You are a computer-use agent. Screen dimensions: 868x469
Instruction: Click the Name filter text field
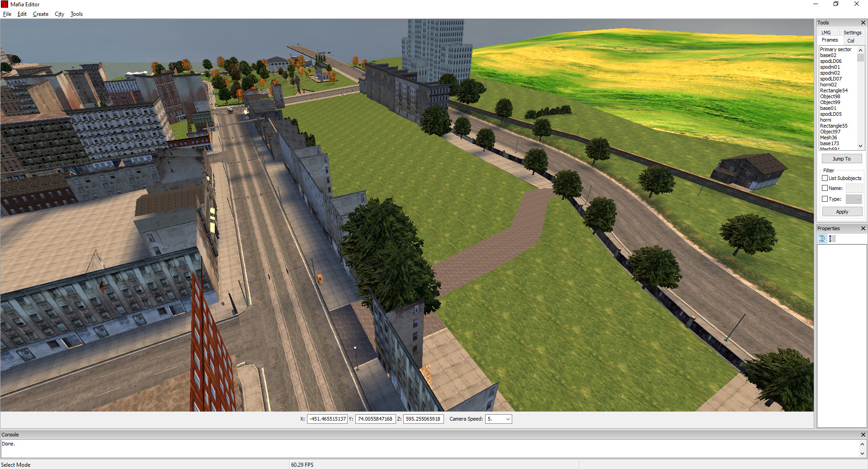(854, 188)
